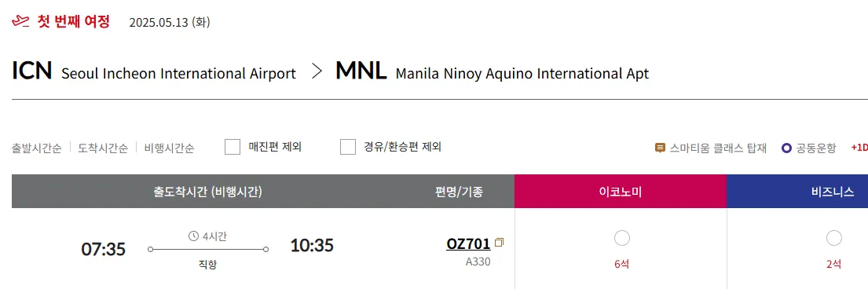Screen dimensions: 868x289
Task: Click the 편명/기종 column header
Action: tap(459, 192)
